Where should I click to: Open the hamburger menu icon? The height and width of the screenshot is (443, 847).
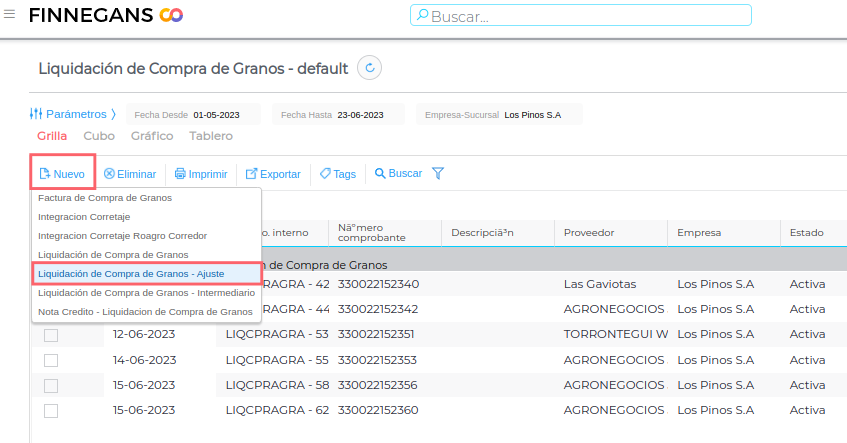click(9, 14)
